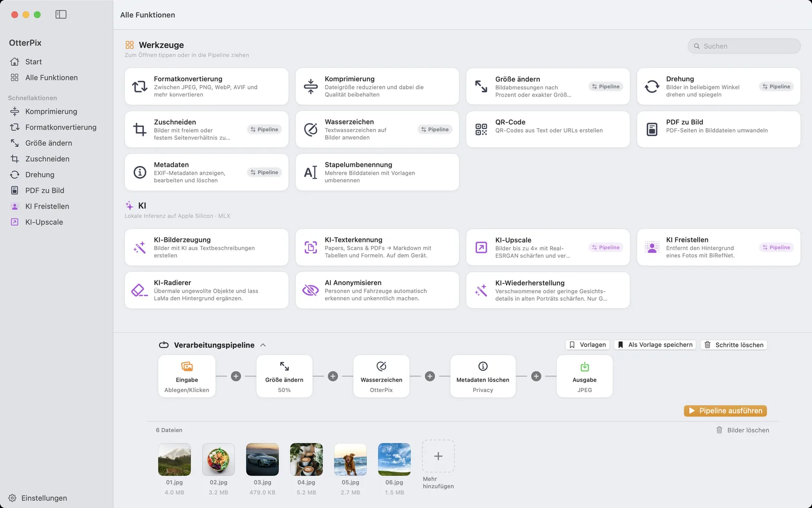Viewport: 812px width, 508px height.
Task: Click Bilder löschen to clear images
Action: [x=742, y=430]
